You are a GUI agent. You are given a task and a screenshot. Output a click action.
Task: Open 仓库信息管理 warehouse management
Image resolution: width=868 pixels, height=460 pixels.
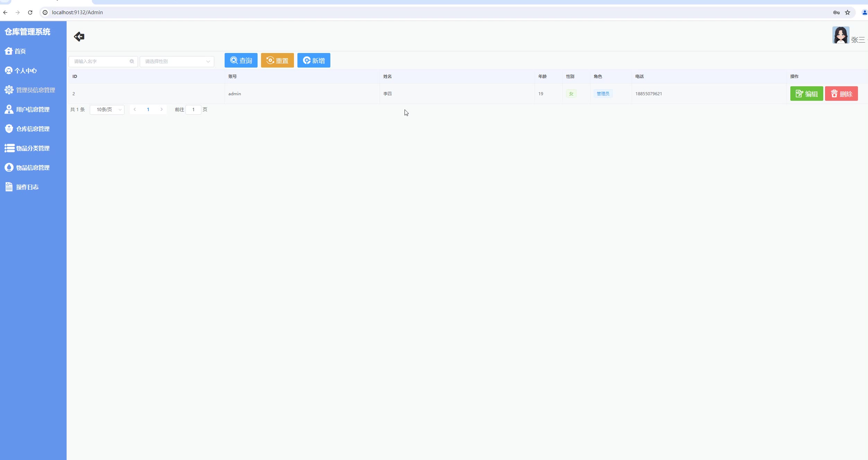33,129
